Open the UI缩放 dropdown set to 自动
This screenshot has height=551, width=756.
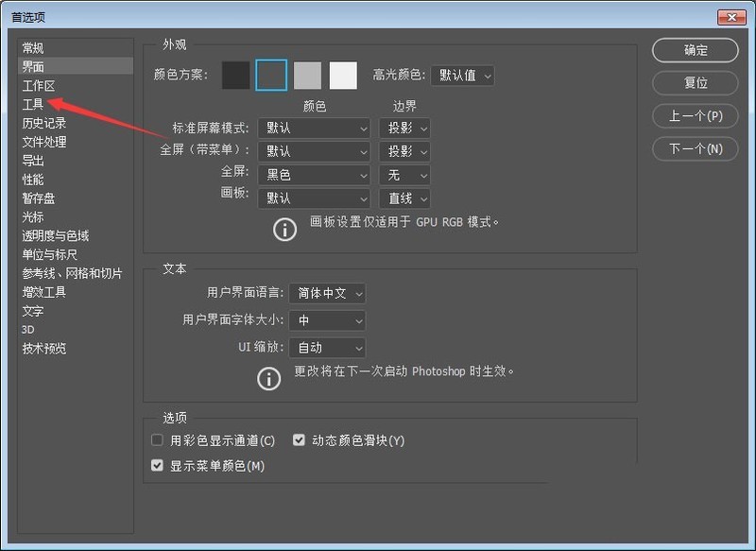327,348
